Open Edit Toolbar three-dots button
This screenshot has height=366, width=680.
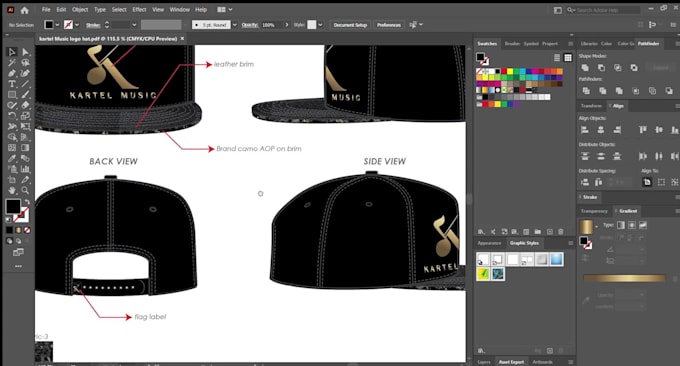click(18, 266)
